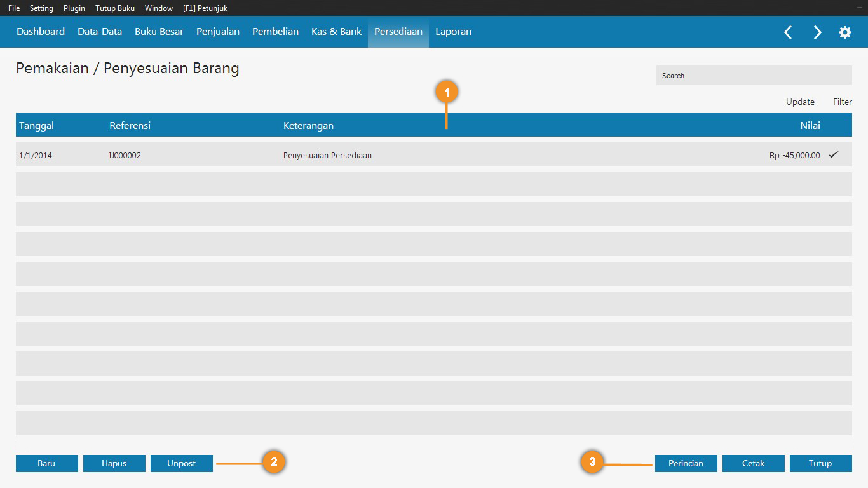Go forward with the right arrow icon
This screenshot has height=488, width=868.
click(x=817, y=32)
